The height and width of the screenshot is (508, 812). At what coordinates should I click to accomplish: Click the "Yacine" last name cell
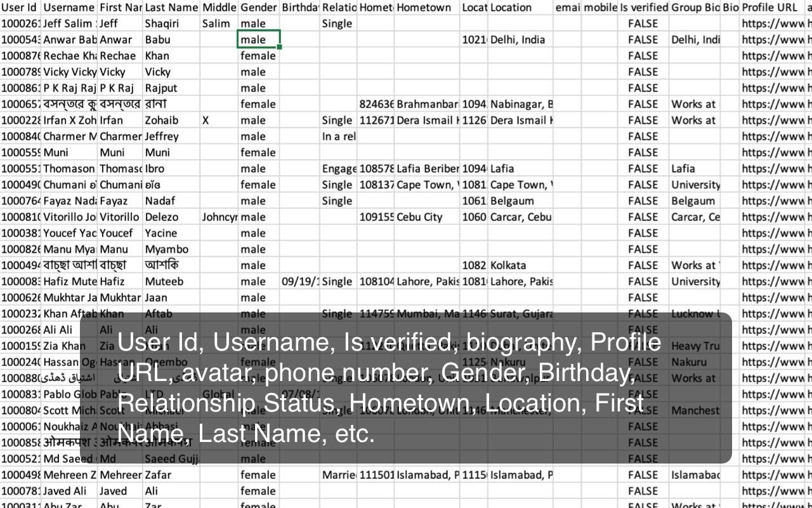[x=171, y=233]
